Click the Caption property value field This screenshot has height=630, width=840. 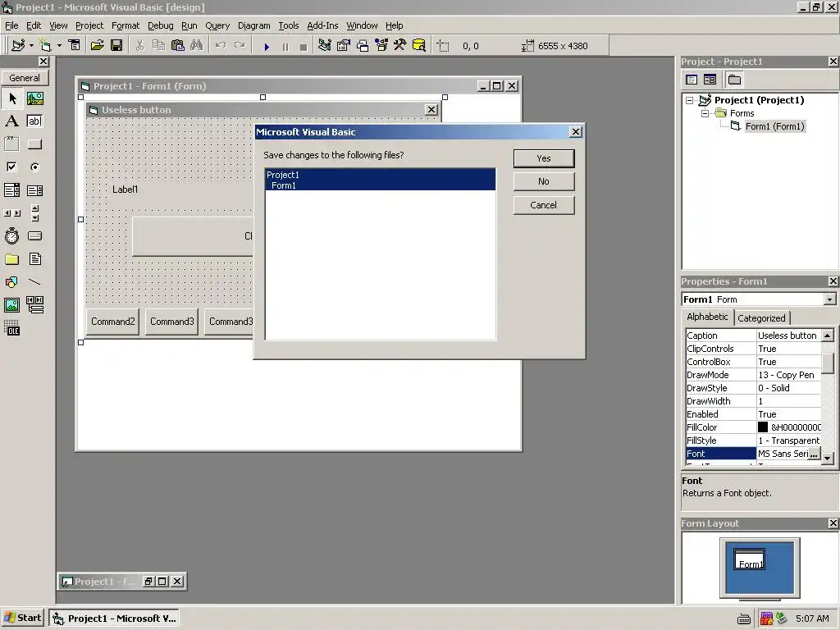[x=788, y=336]
